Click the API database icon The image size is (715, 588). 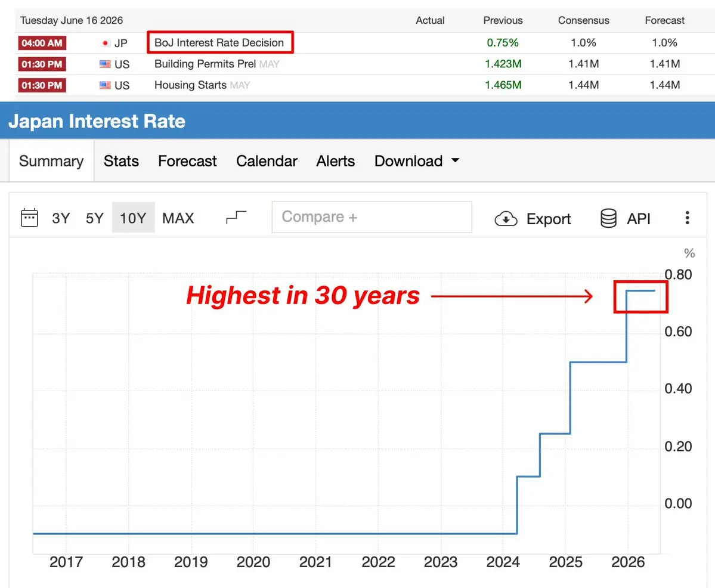point(609,218)
